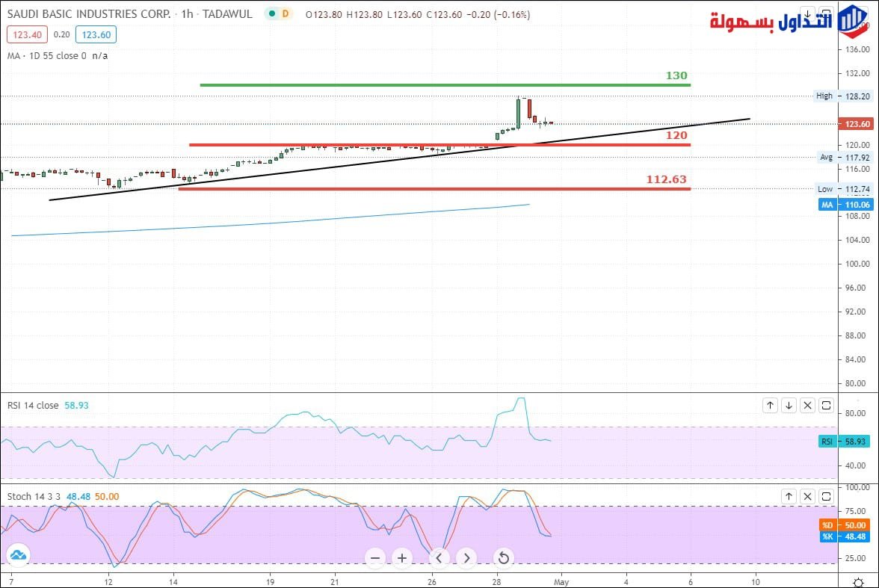
Task: Select the green 130 resistance line
Action: coord(445,85)
